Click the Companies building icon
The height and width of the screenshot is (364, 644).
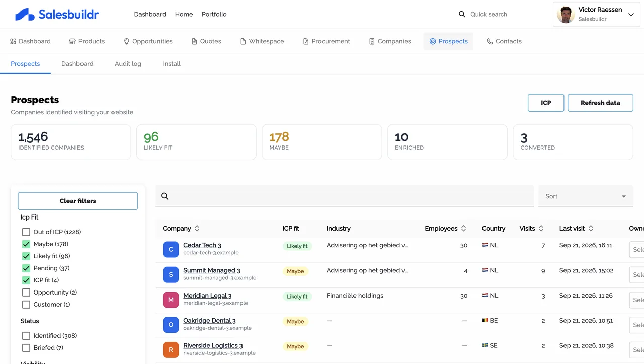[x=372, y=41]
